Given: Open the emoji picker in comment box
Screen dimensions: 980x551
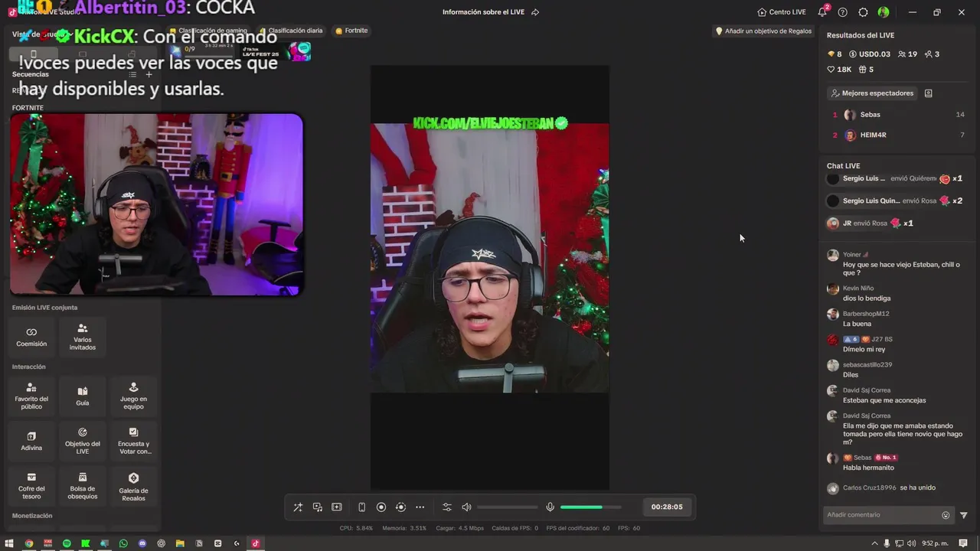Looking at the screenshot, I should coord(946,515).
